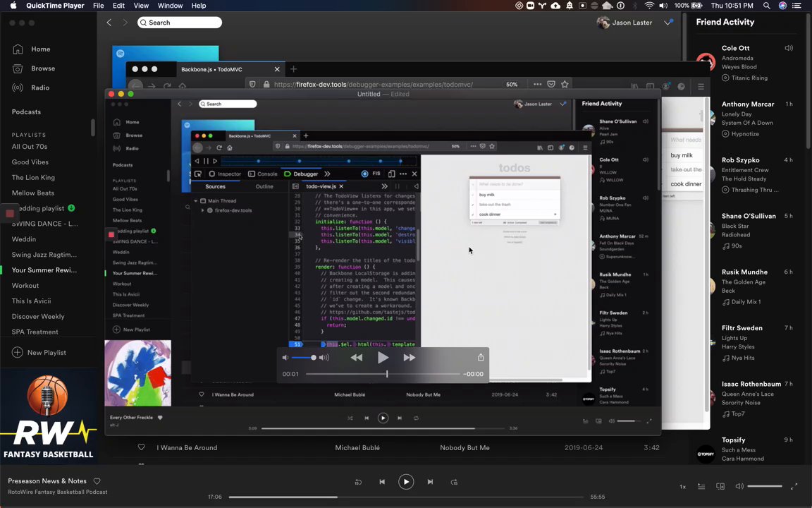
Task: Click responsive design mode icon in recorded DevTools
Action: click(x=391, y=174)
